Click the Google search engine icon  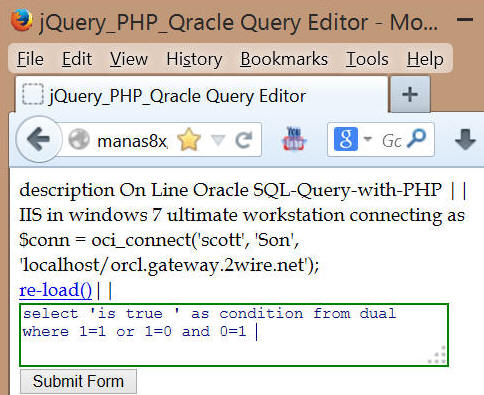pyautogui.click(x=346, y=139)
